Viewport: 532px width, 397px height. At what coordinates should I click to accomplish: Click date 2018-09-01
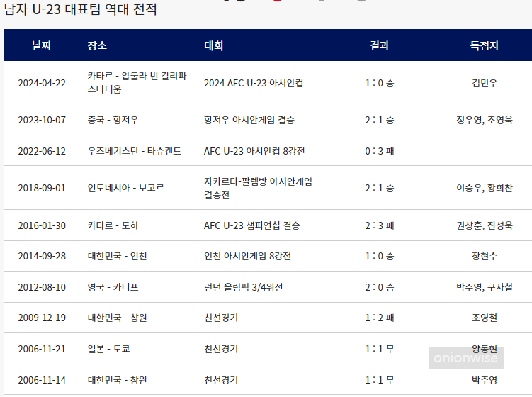(42, 188)
